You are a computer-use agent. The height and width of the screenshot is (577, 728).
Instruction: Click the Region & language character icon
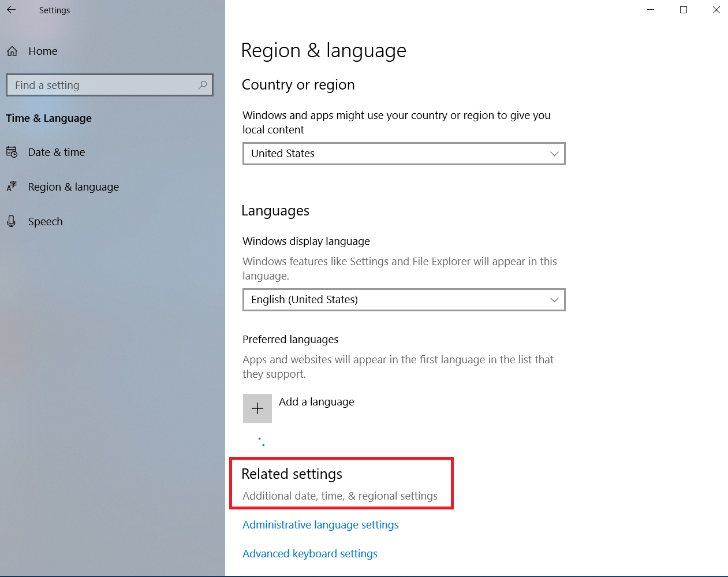(x=12, y=187)
